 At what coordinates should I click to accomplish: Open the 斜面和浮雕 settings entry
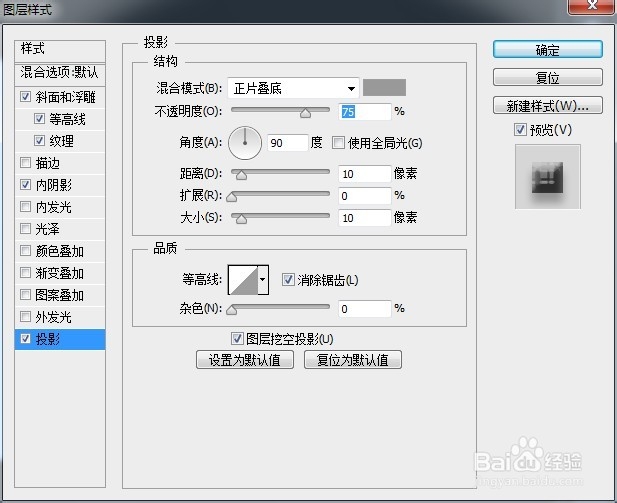[x=65, y=97]
